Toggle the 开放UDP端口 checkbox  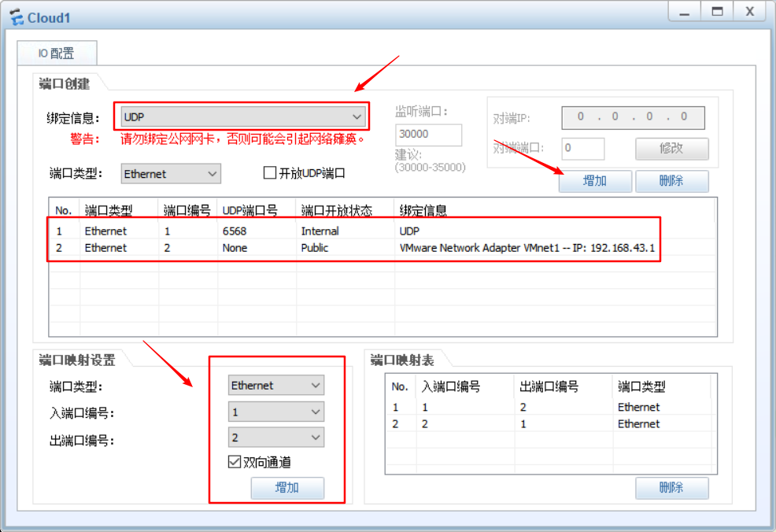270,172
